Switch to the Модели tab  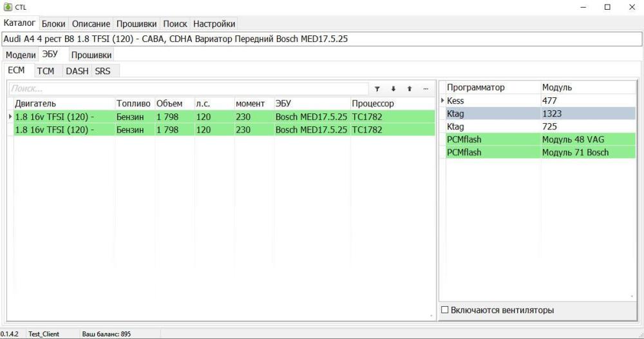[x=20, y=55]
